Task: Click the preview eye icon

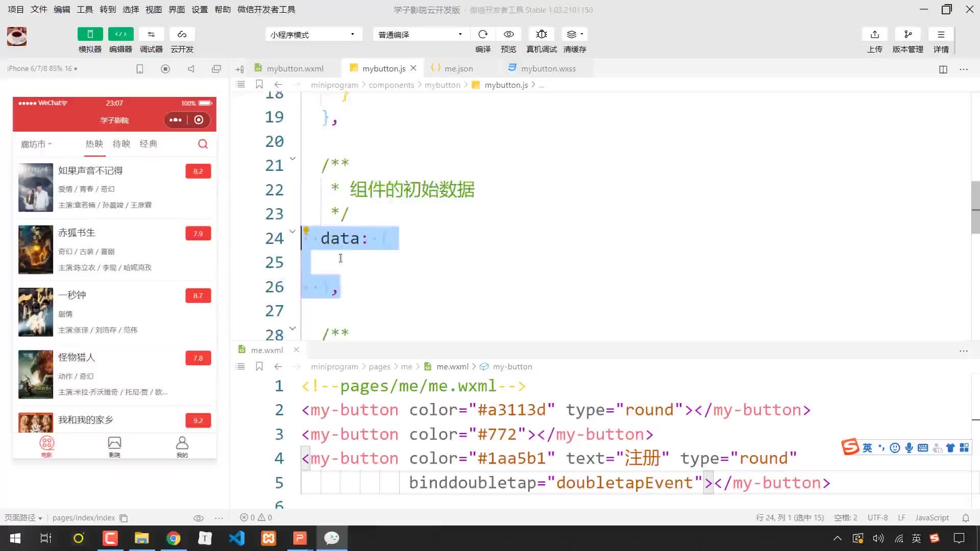Action: [x=508, y=34]
